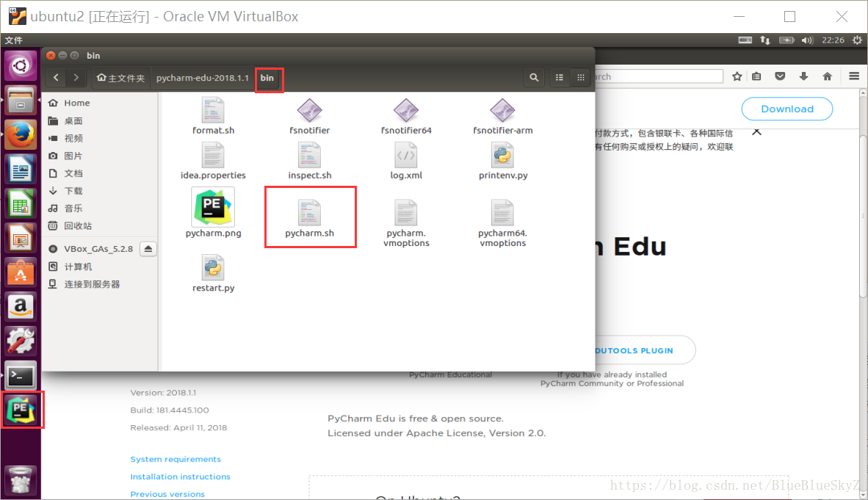The height and width of the screenshot is (500, 868).
Task: Select the format.sh file
Action: [213, 116]
